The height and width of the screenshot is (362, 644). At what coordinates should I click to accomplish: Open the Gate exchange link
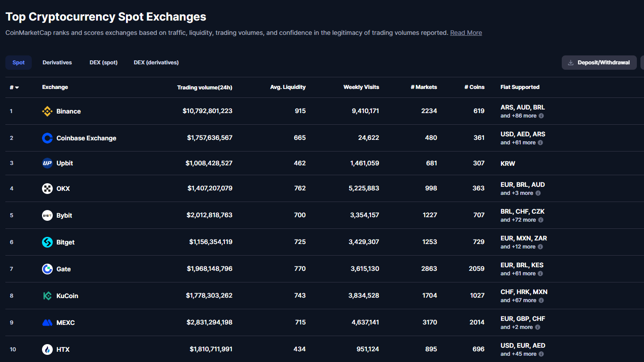pos(63,269)
